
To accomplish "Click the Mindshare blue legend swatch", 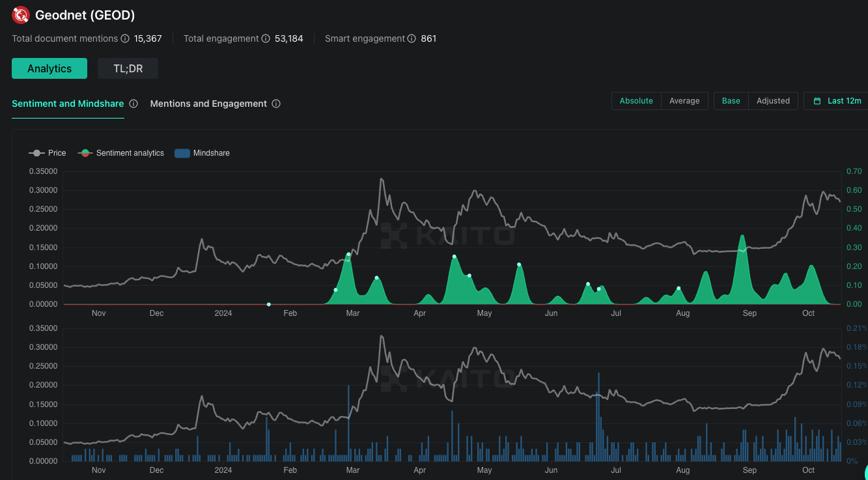I will pyautogui.click(x=182, y=153).
